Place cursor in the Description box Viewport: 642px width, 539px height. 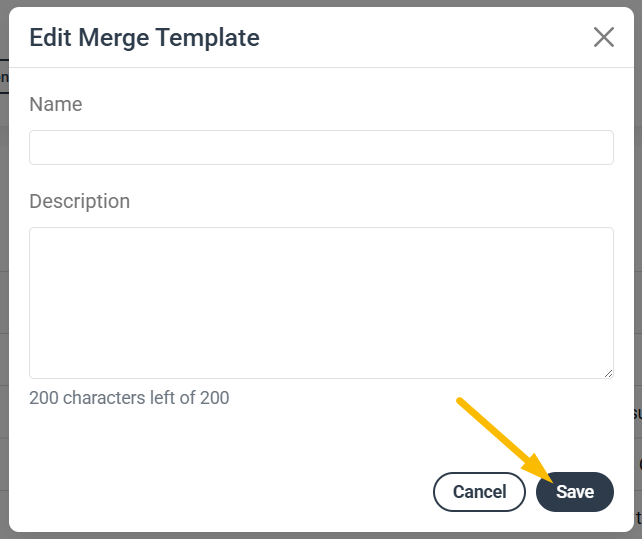[x=321, y=303]
